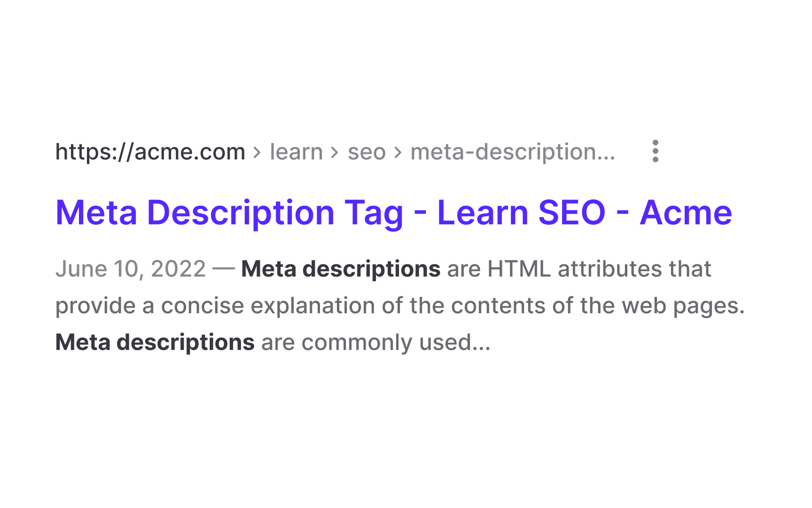Click the date June 10, 2022
This screenshot has height=508, width=812.
coord(131,269)
